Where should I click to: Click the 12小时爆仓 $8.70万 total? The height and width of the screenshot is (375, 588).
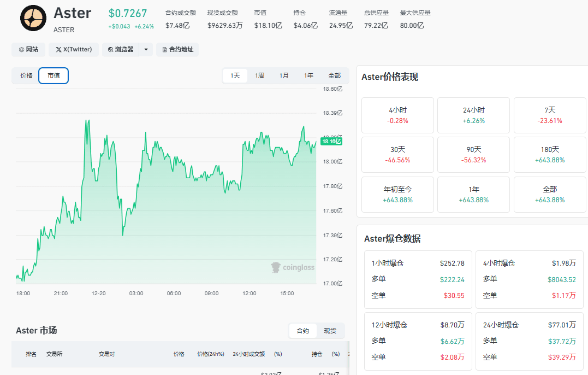(x=452, y=325)
